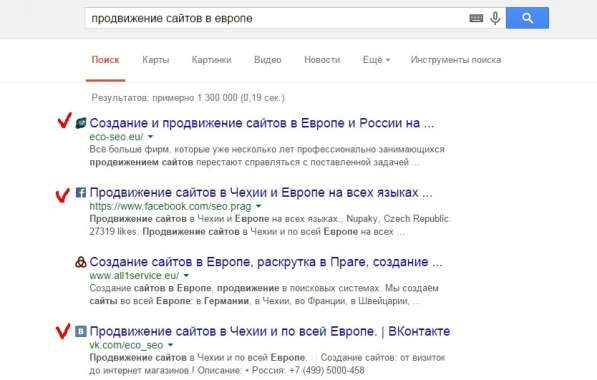Viewport: 597px width, 380px height.
Task: Open link Создание сайтов в Европе, раскрутка в Праге
Action: pyautogui.click(x=266, y=262)
